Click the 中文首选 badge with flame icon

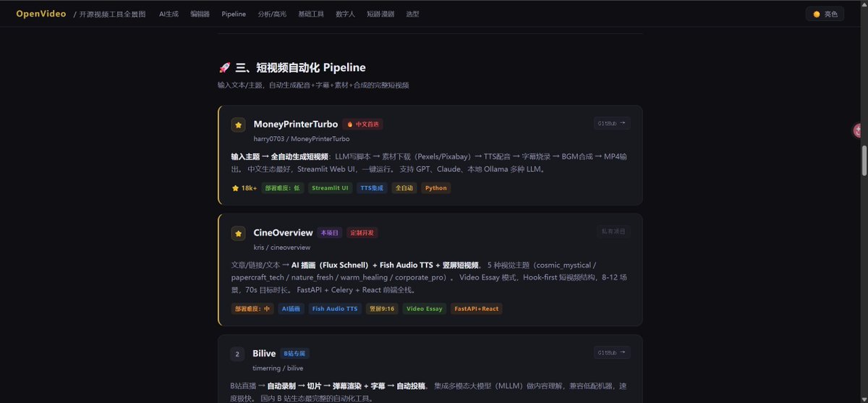click(362, 124)
